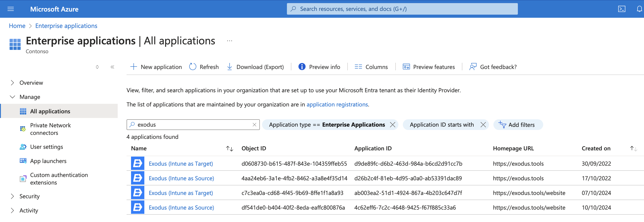Image resolution: width=644 pixels, height=222 pixels.
Task: Go to Home breadcrumb link
Action: coord(17,26)
